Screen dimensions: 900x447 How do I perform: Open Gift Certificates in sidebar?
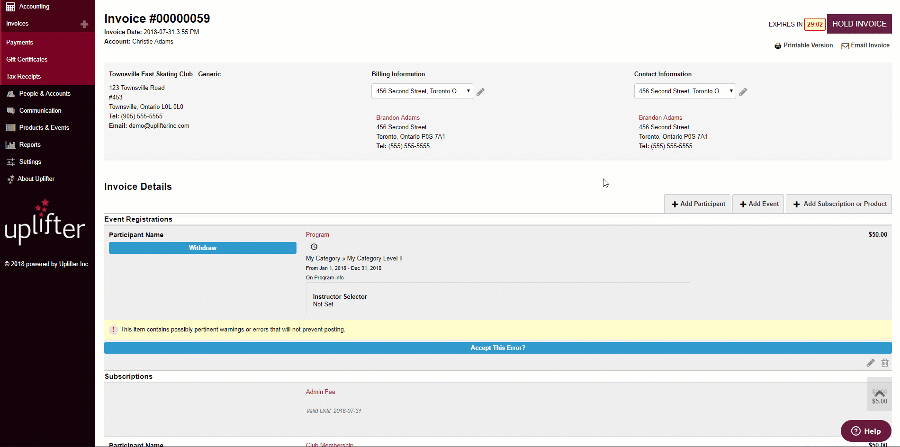click(x=28, y=59)
